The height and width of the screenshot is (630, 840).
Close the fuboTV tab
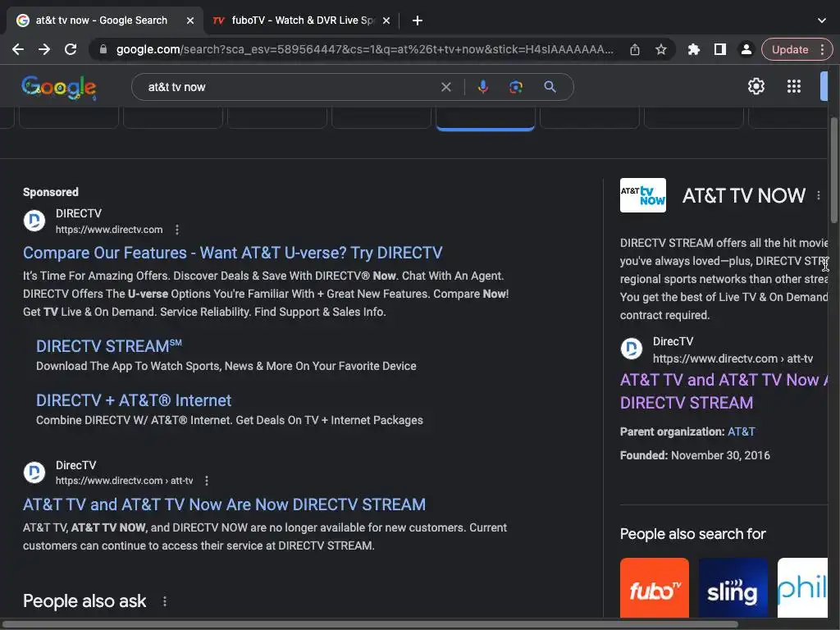386,21
